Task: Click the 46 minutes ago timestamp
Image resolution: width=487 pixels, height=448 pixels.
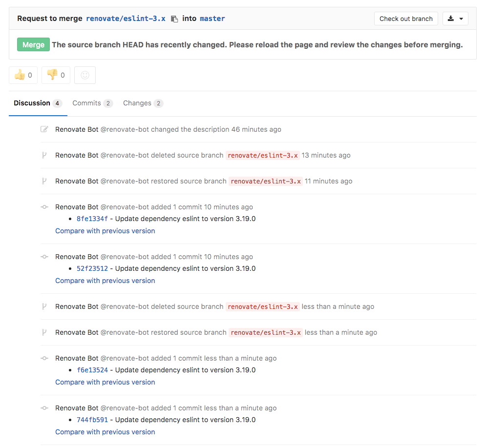Action: pos(256,129)
